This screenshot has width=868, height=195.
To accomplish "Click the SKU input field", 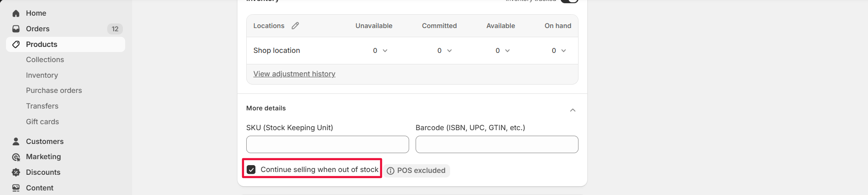I will (x=327, y=144).
